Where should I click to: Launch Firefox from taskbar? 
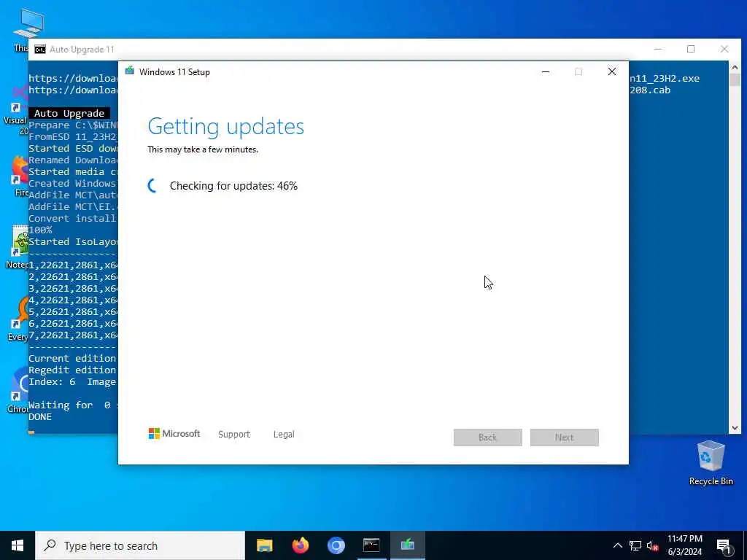coord(300,545)
